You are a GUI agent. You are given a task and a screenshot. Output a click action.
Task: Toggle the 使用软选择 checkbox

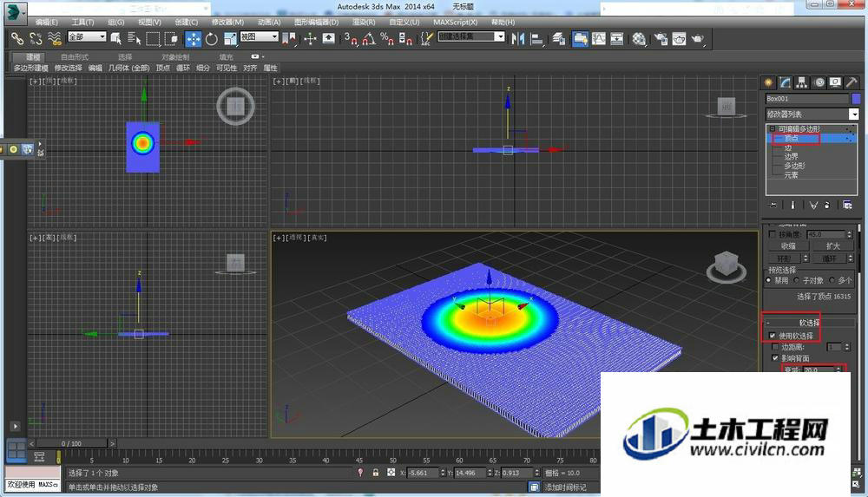[x=773, y=336]
